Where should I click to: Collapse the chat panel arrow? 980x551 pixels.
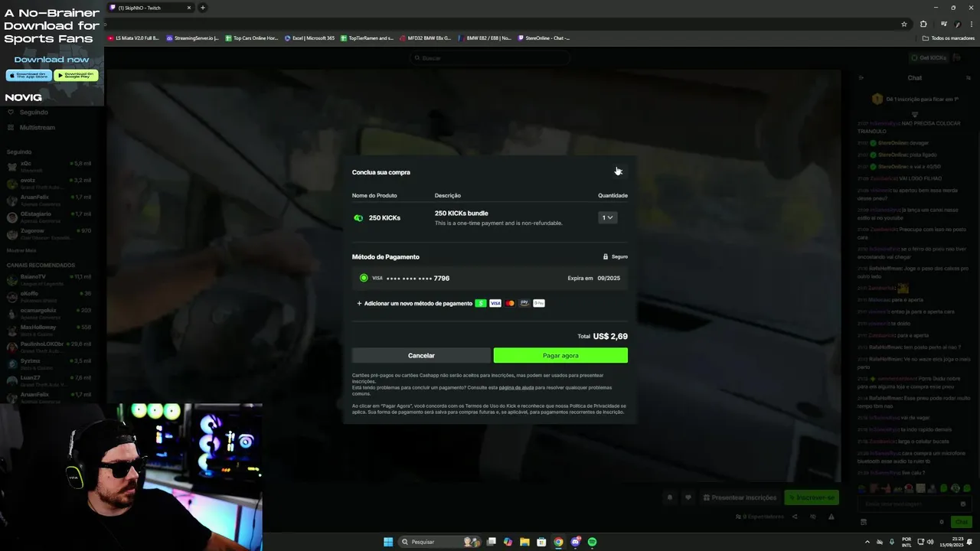click(861, 77)
